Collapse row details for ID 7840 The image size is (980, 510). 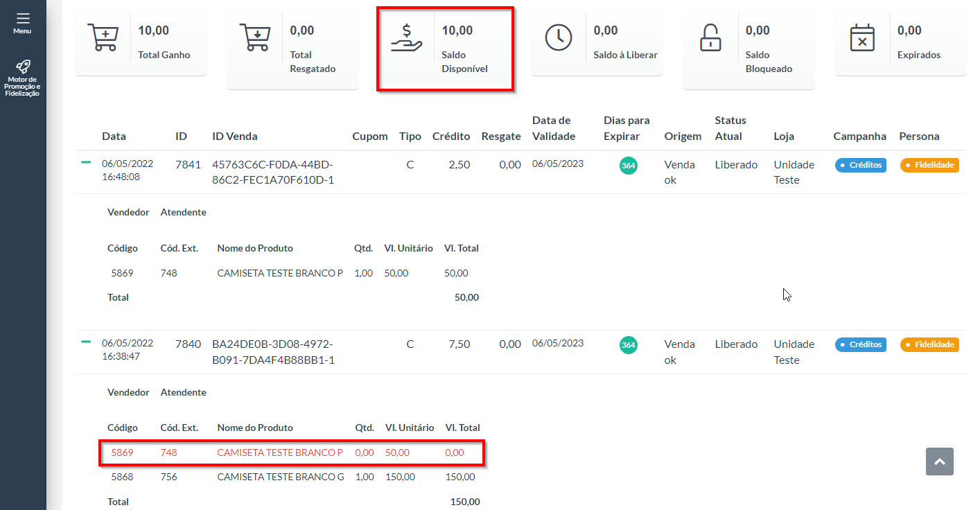pyautogui.click(x=86, y=342)
